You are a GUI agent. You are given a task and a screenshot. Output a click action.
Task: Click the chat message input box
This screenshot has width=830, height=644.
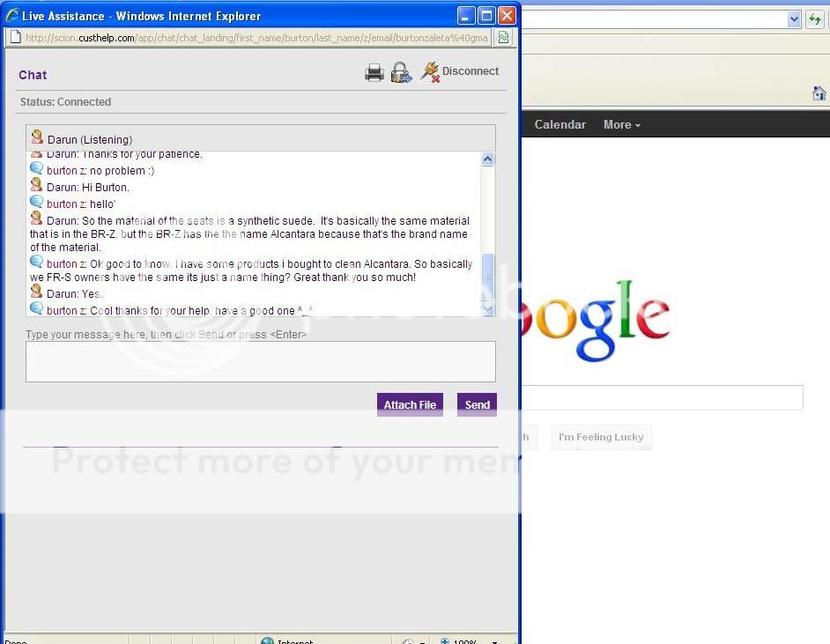coord(260,361)
